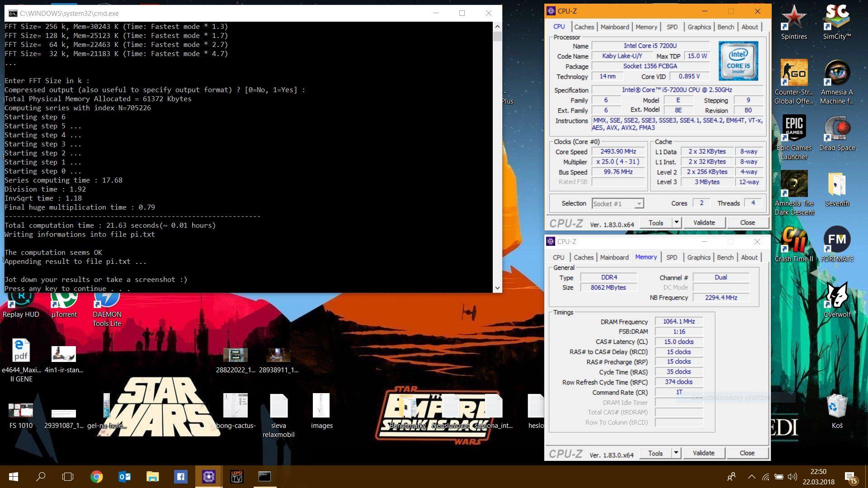Open the FORTMATE desktop shortcut
Screen dimensions: 868x488
pyautogui.click(x=837, y=244)
